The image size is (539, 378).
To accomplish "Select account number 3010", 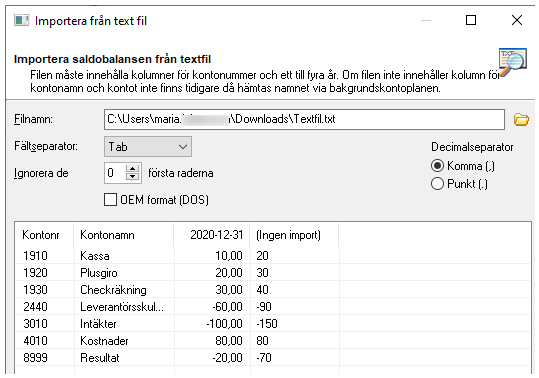I will 35,324.
